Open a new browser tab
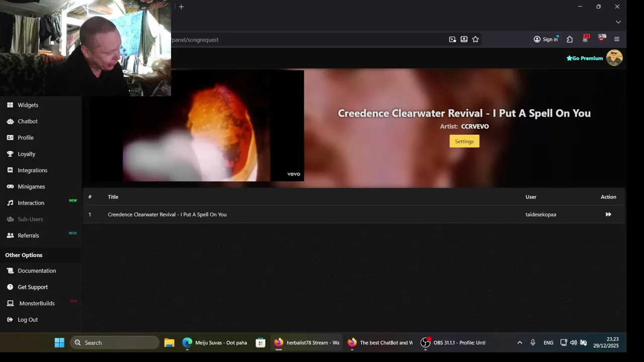This screenshot has height=362, width=644. pos(181,7)
